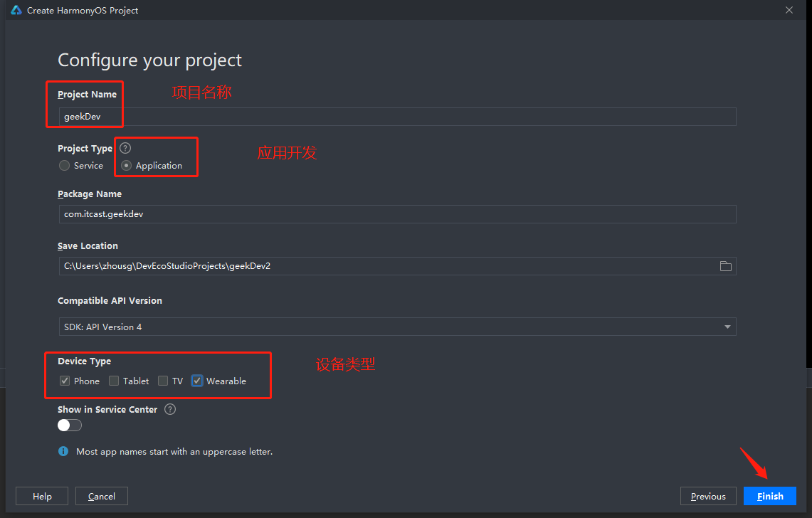Click the help icon beside Show in Service Center
The image size is (812, 518).
[170, 409]
